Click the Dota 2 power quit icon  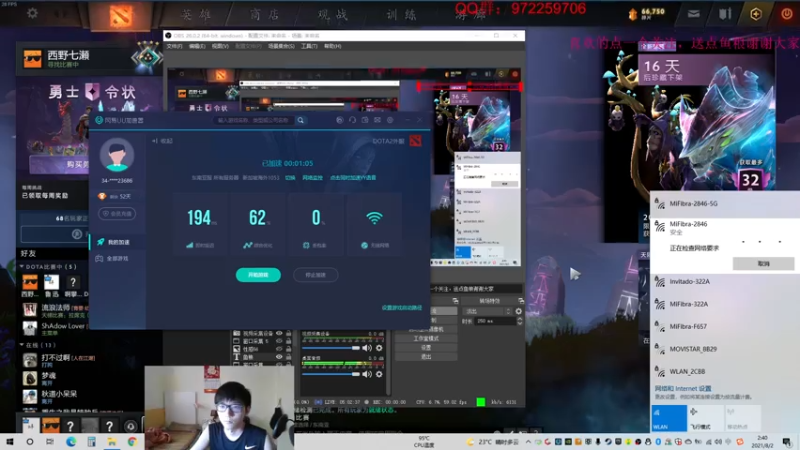click(x=786, y=14)
